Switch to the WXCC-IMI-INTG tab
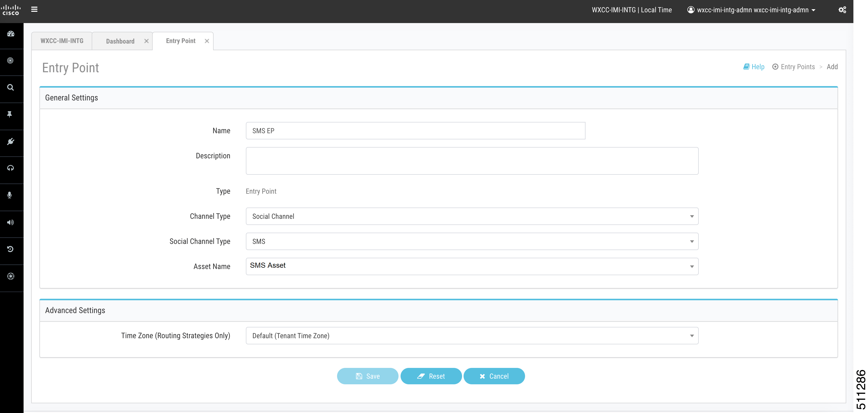 pyautogui.click(x=62, y=41)
